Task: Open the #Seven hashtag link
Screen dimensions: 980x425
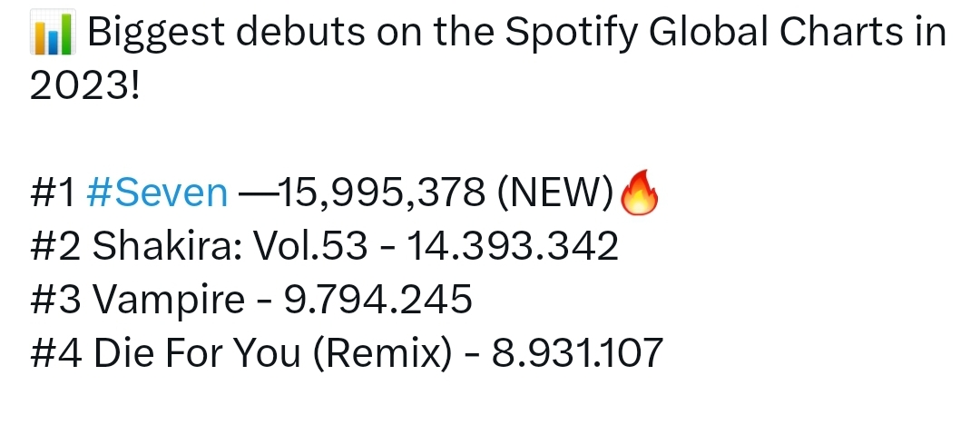Action: coord(157,193)
